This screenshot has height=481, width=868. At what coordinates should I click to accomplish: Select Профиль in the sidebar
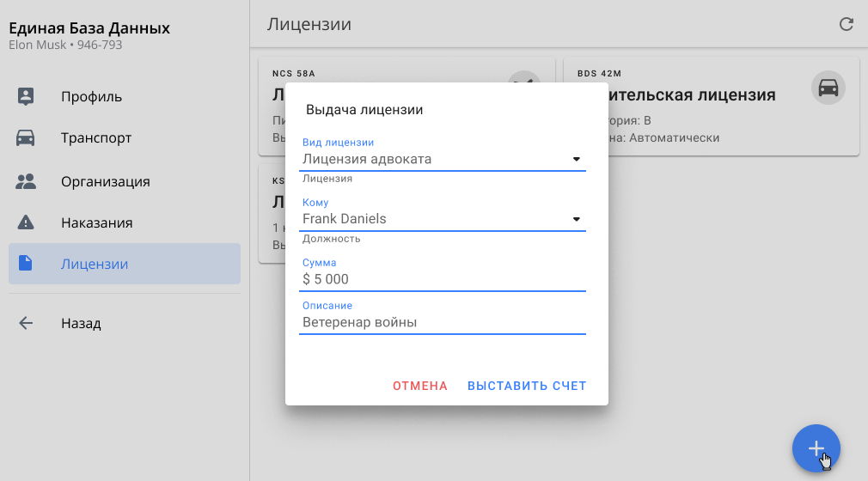click(91, 96)
